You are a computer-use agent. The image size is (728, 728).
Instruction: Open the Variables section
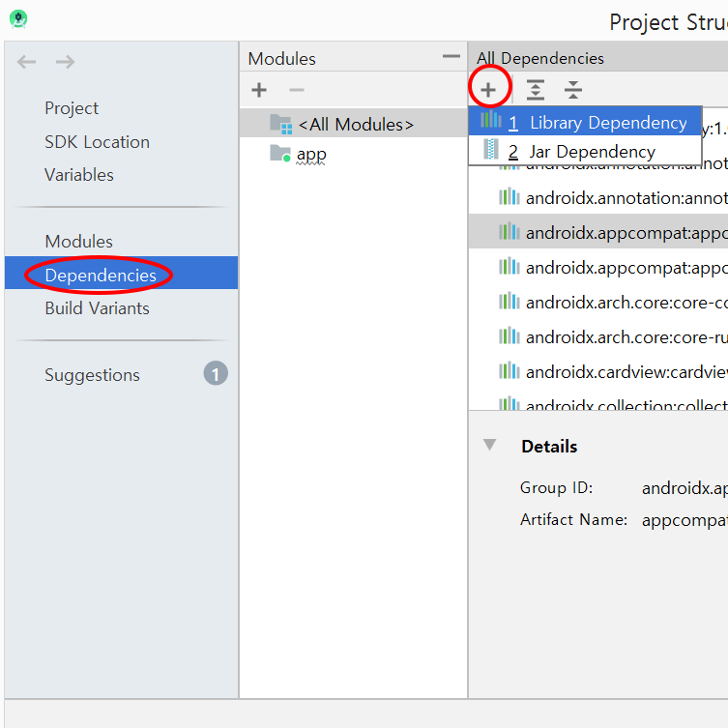pyautogui.click(x=79, y=175)
